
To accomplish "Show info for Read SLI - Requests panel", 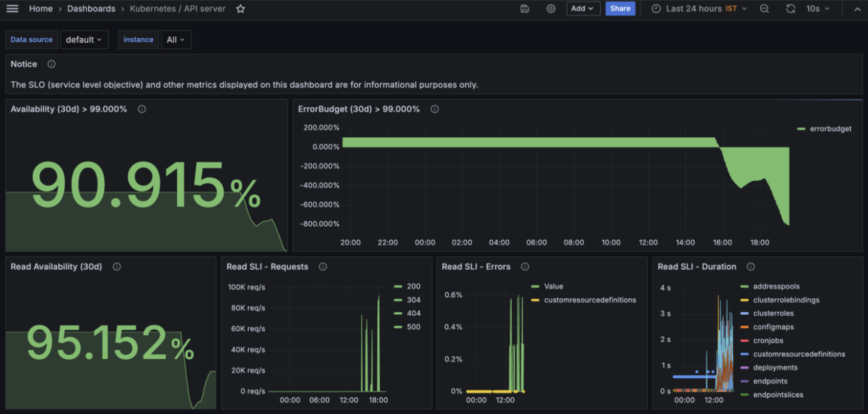I will click(x=323, y=267).
